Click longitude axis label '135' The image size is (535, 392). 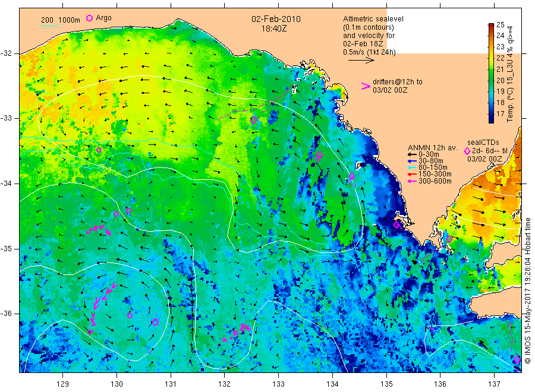click(386, 384)
